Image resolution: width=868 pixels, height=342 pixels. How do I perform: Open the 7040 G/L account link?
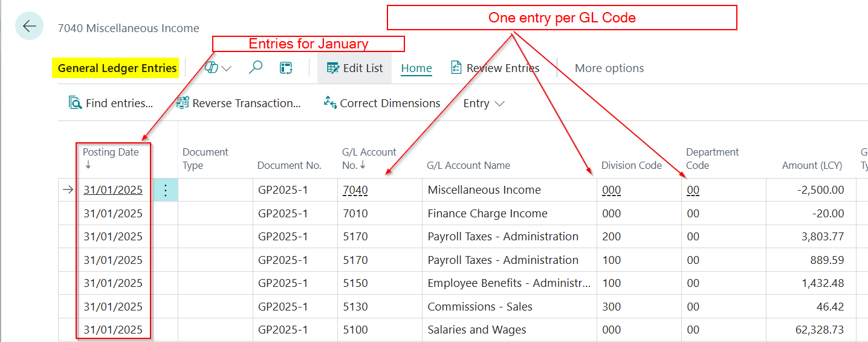355,190
